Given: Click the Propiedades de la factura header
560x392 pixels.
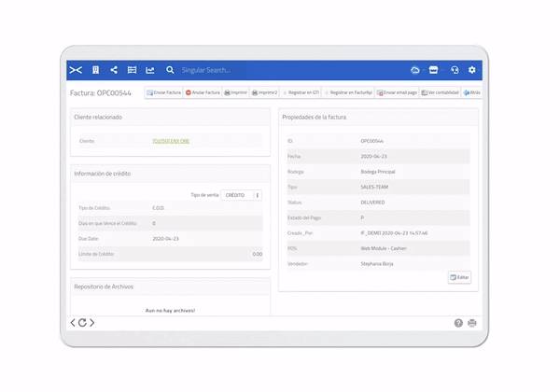Looking at the screenshot, I should click(315, 117).
